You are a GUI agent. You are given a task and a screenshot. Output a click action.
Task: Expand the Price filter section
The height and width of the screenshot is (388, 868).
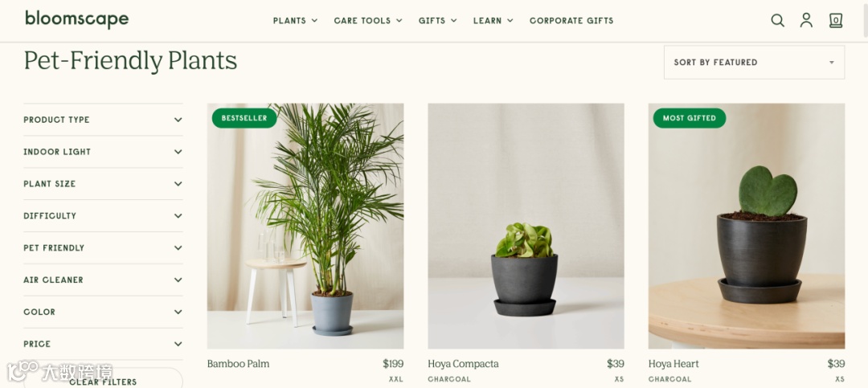tap(103, 345)
